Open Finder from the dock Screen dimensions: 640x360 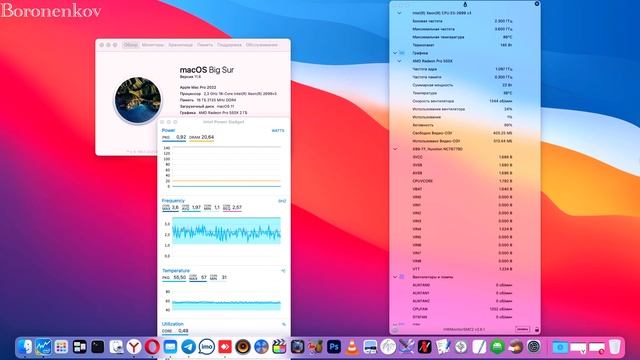coord(25,347)
